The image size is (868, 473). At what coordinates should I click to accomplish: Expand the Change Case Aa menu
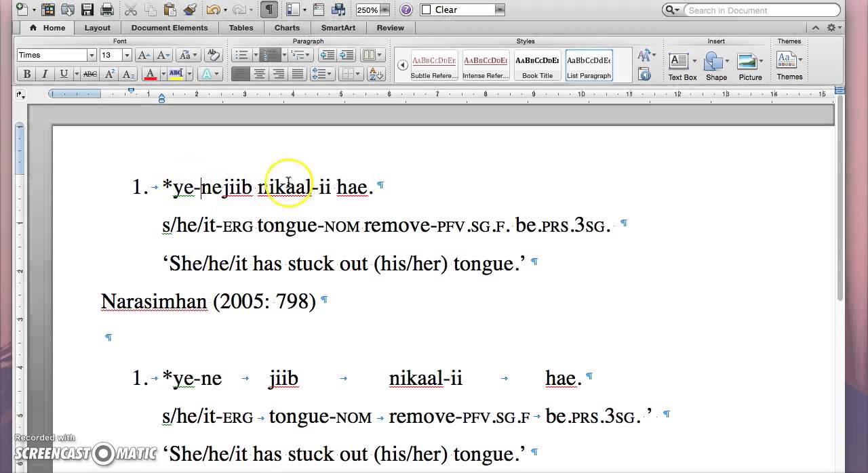189,55
